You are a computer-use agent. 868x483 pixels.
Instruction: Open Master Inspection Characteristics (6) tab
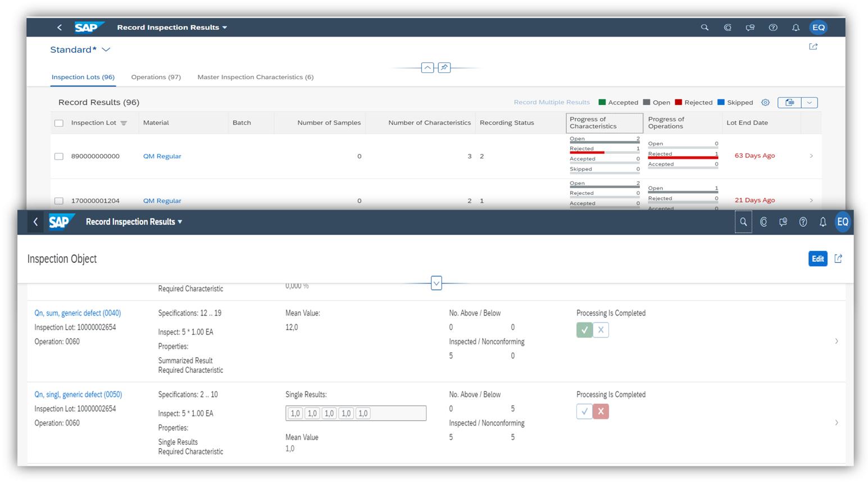pos(256,77)
